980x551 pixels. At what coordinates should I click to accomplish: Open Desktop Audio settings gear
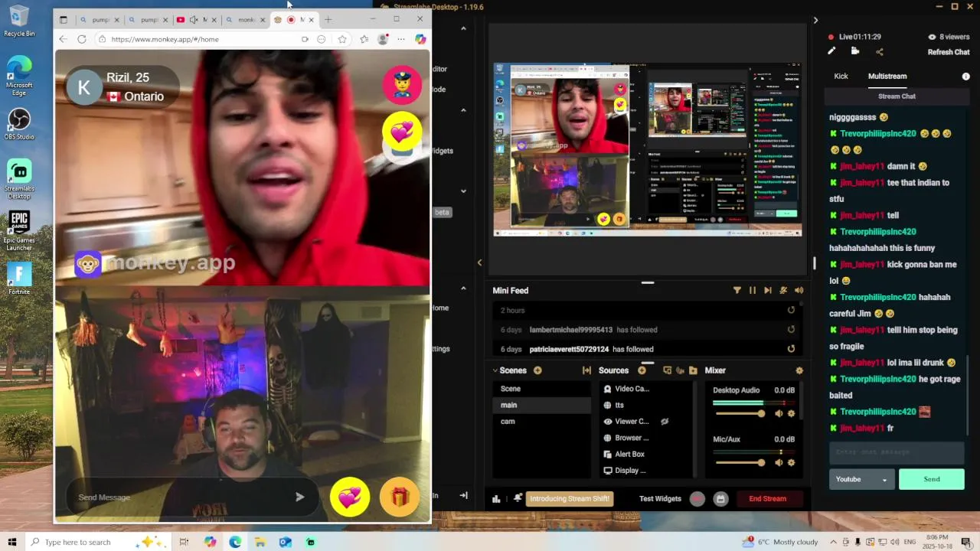[792, 413]
